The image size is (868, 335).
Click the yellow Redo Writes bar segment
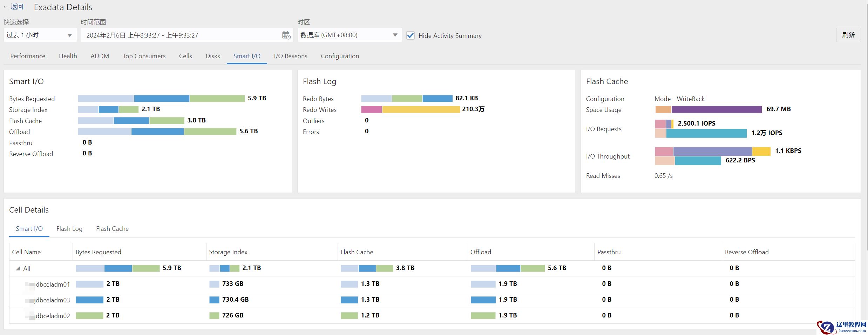click(421, 109)
